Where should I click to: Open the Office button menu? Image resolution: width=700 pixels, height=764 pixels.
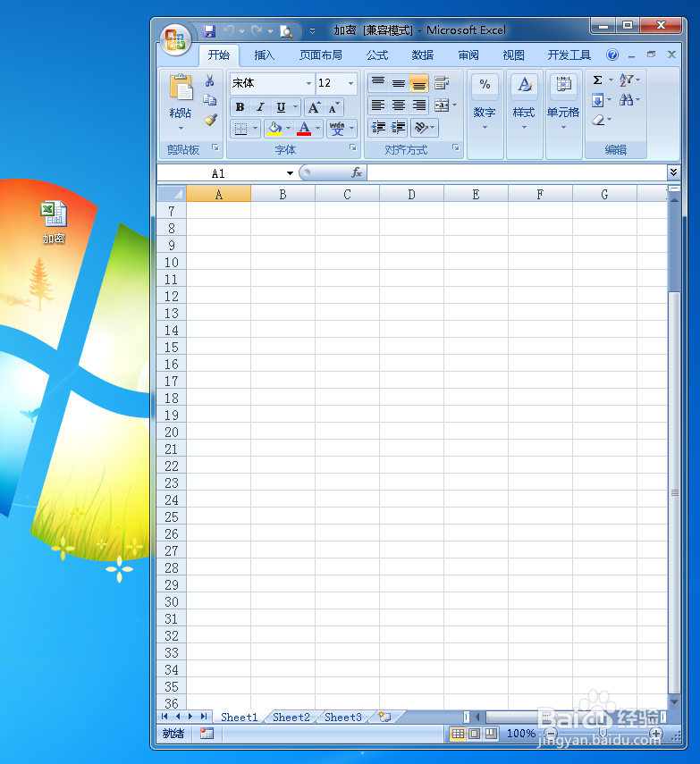pyautogui.click(x=175, y=39)
